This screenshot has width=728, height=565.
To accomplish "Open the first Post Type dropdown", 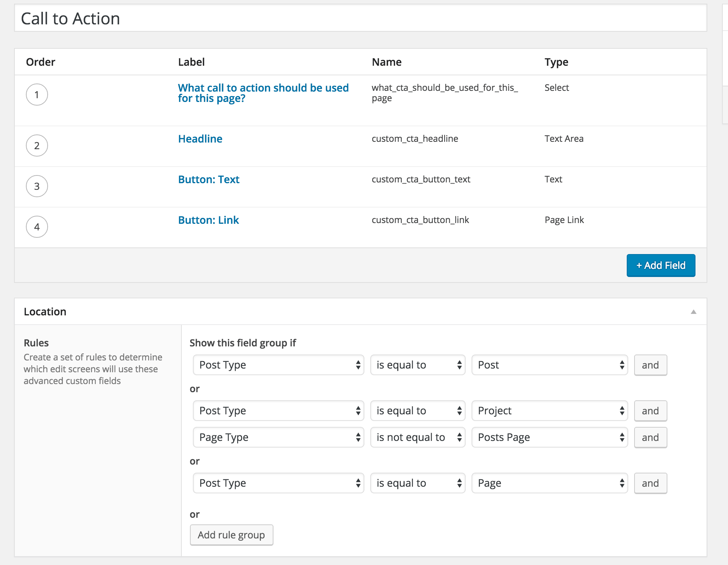I will pyautogui.click(x=278, y=365).
